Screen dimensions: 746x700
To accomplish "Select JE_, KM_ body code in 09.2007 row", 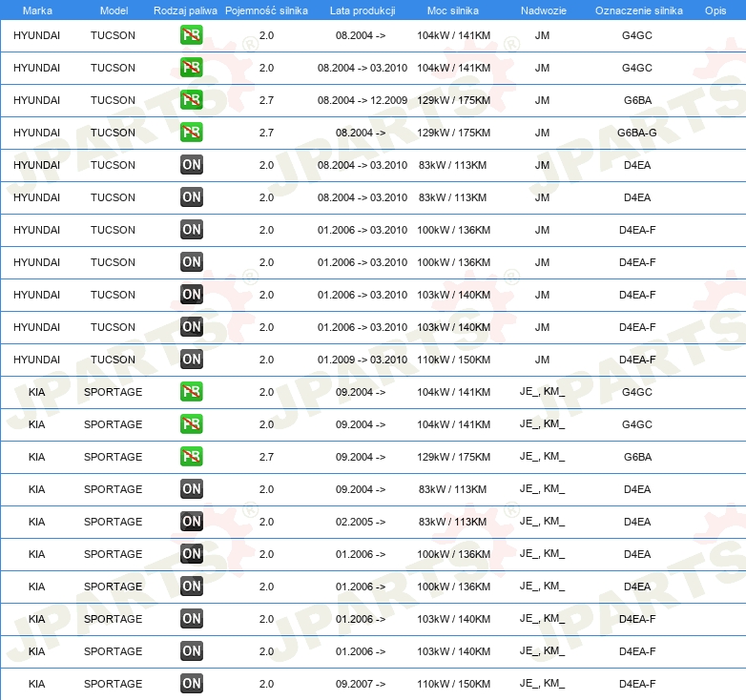I will [x=542, y=684].
